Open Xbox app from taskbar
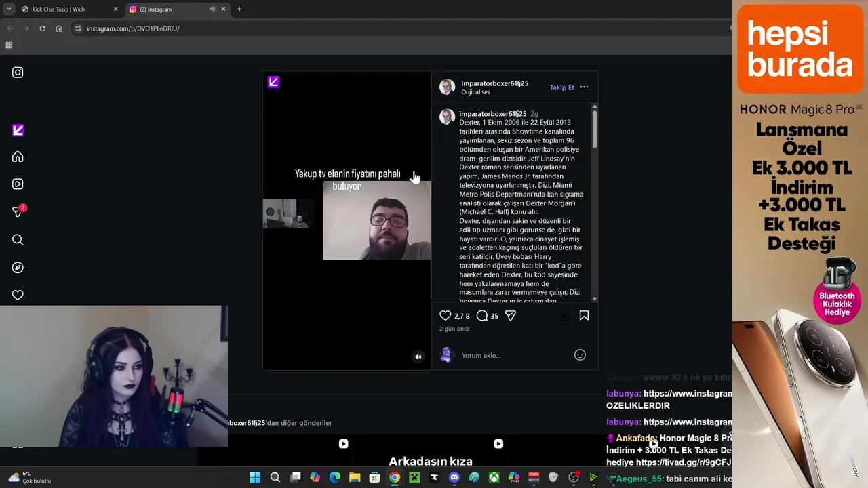 point(494,477)
